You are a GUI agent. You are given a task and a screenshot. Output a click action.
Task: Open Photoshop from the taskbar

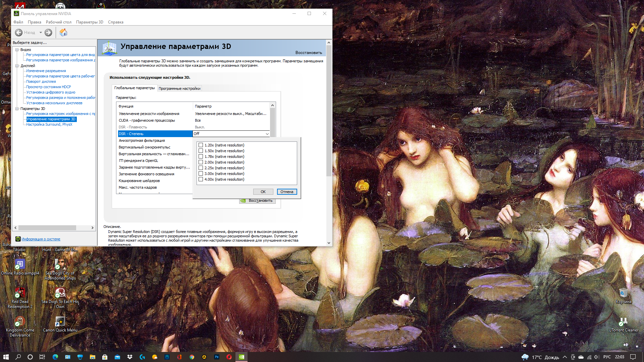216,357
